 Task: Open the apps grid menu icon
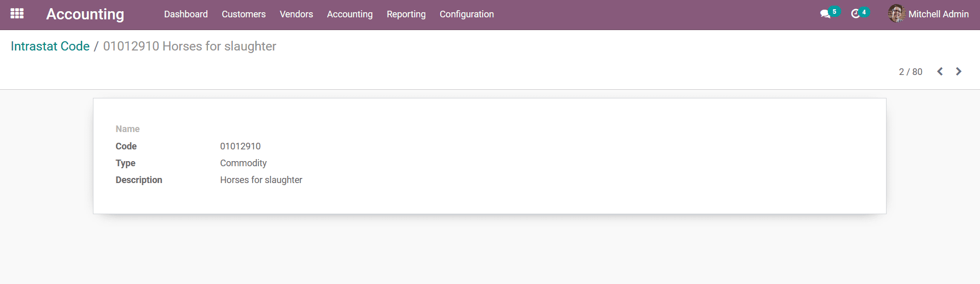click(x=17, y=14)
